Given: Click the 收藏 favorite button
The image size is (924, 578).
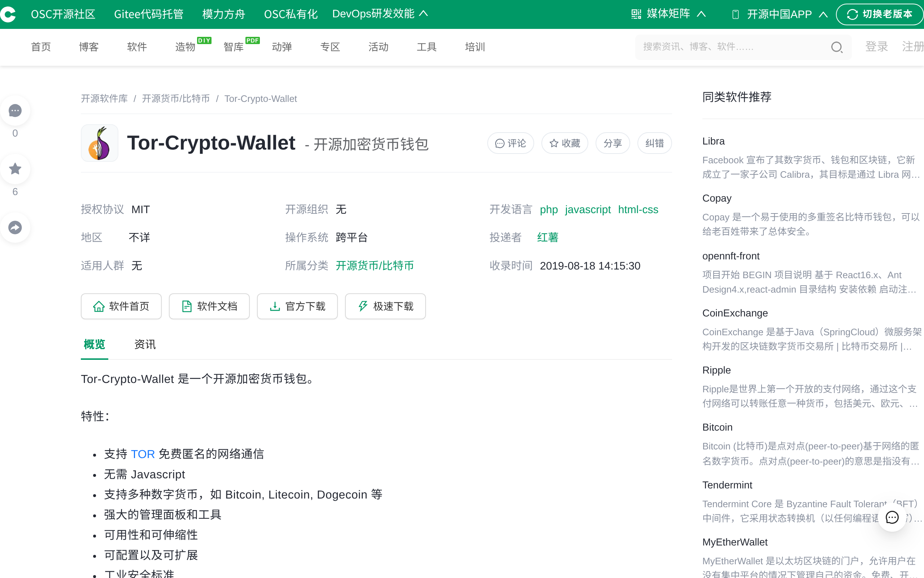Looking at the screenshot, I should tap(565, 143).
